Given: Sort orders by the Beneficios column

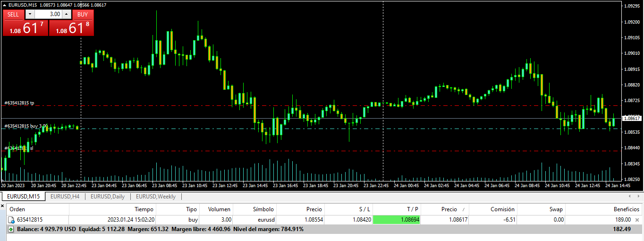Looking at the screenshot, I should coord(626,209).
